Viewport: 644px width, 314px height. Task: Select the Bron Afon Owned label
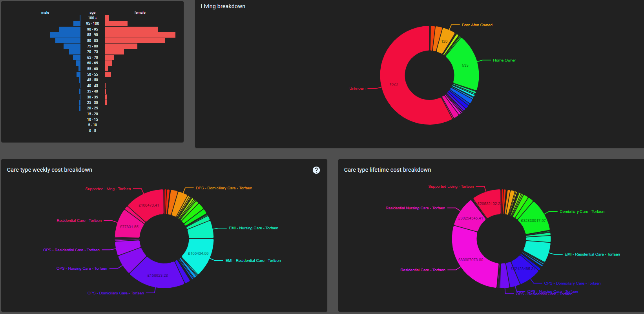477,25
